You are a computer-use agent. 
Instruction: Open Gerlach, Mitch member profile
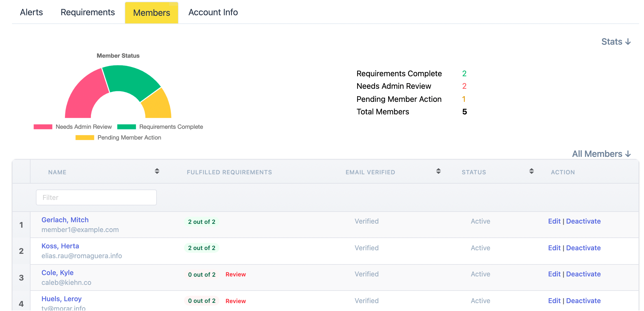[x=65, y=220]
